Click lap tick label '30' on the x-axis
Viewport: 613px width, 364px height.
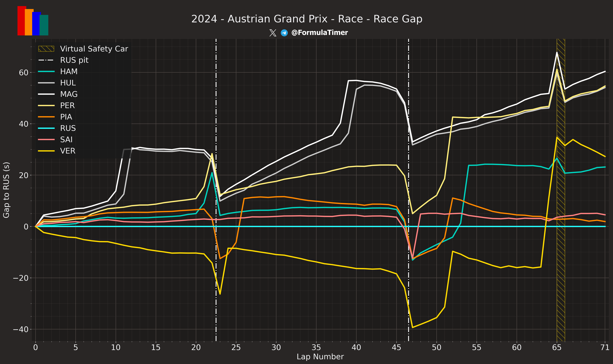click(276, 348)
